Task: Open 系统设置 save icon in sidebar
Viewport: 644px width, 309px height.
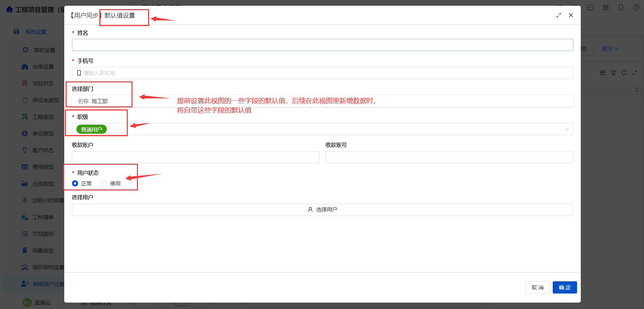Action: pyautogui.click(x=16, y=31)
